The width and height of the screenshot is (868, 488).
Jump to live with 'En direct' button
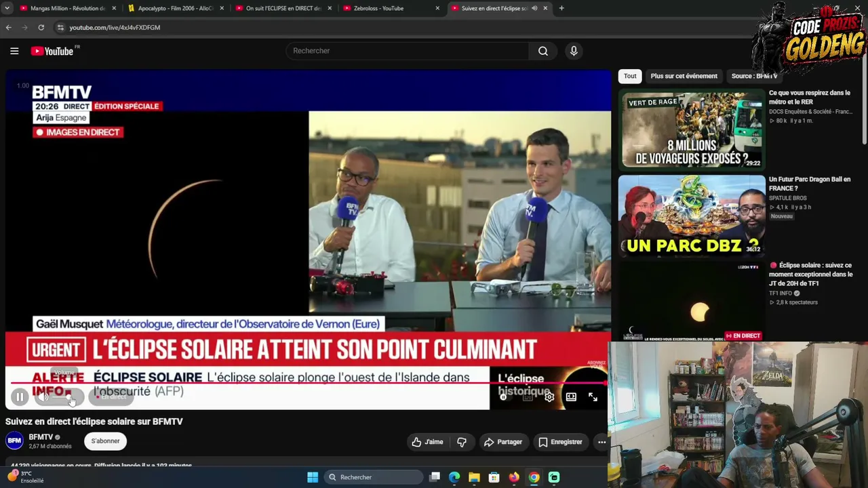coord(111,397)
